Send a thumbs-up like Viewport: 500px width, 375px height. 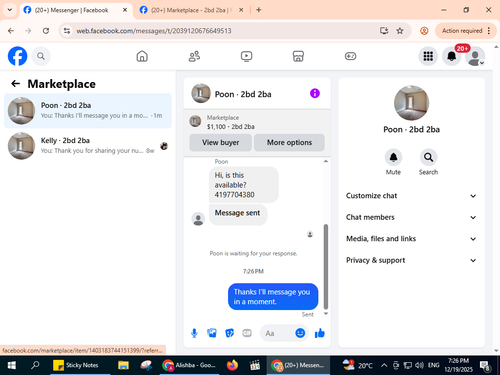coord(320,333)
